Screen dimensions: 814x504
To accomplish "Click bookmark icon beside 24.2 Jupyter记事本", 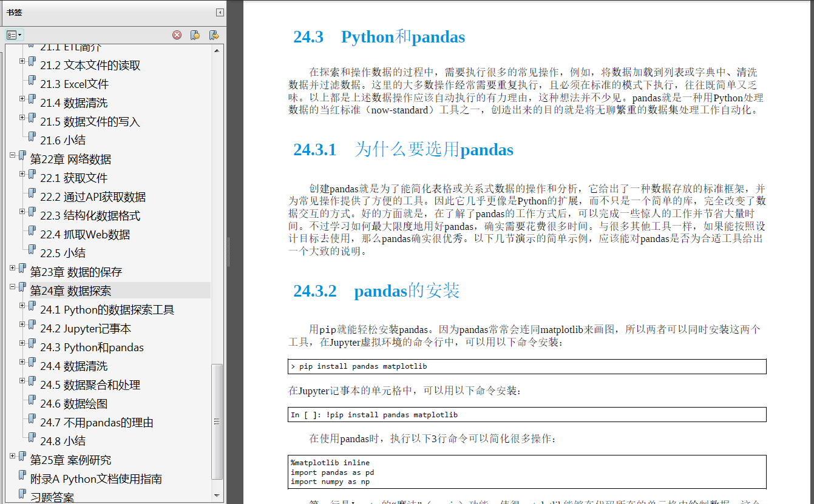I will point(32,325).
